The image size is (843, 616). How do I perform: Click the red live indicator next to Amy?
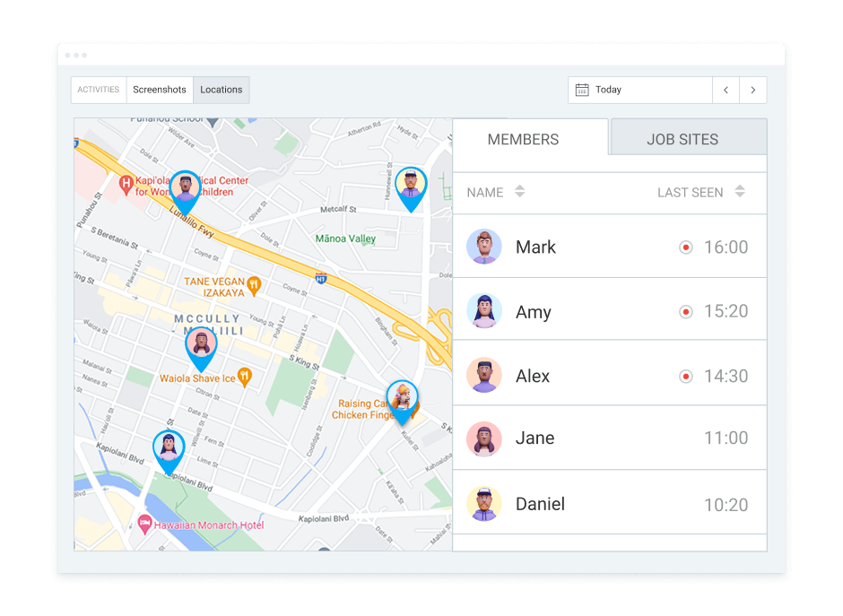pos(685,312)
